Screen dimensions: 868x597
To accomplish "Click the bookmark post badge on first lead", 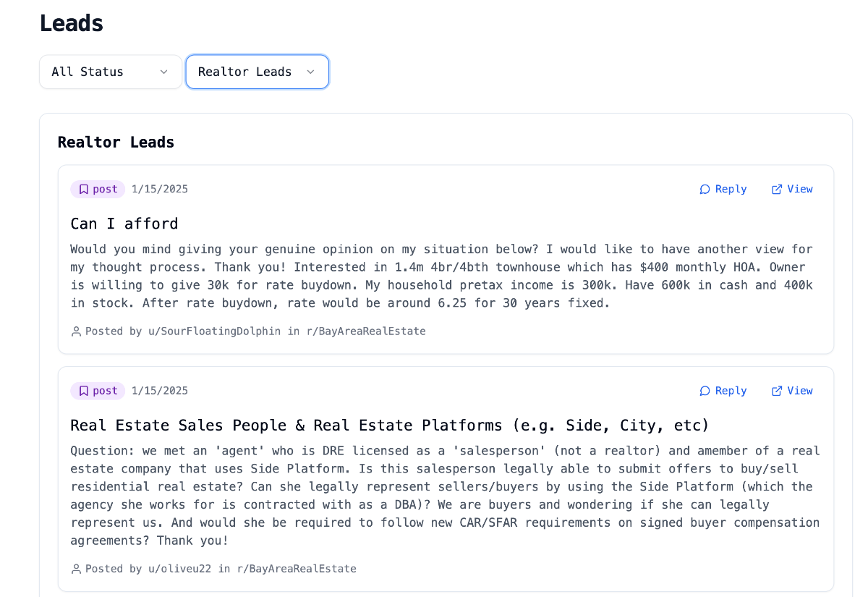I will (x=98, y=189).
